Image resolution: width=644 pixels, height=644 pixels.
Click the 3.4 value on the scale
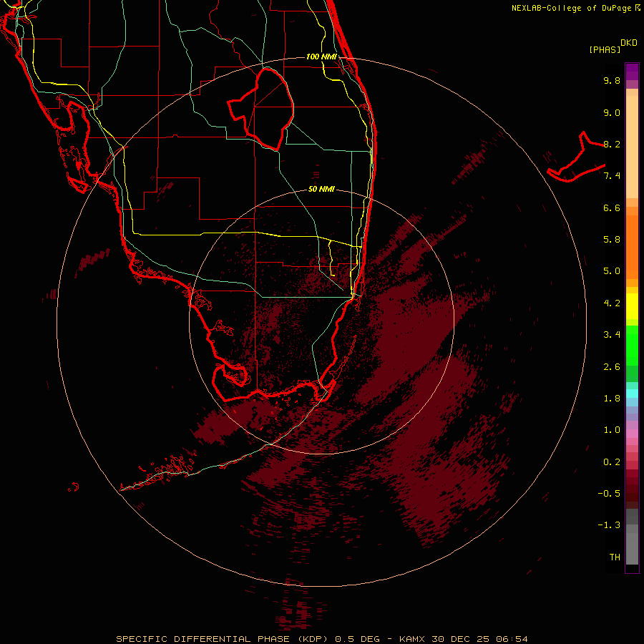tap(612, 335)
